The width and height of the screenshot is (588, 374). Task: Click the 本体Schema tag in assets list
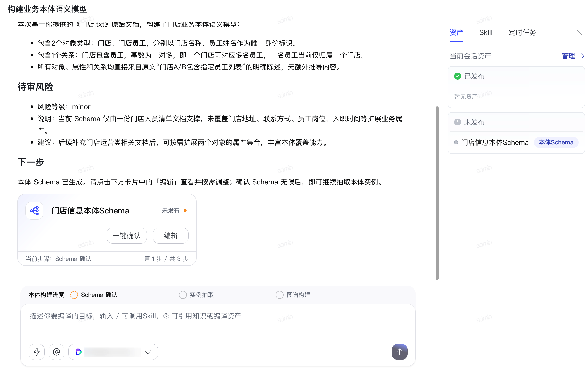pos(556,142)
